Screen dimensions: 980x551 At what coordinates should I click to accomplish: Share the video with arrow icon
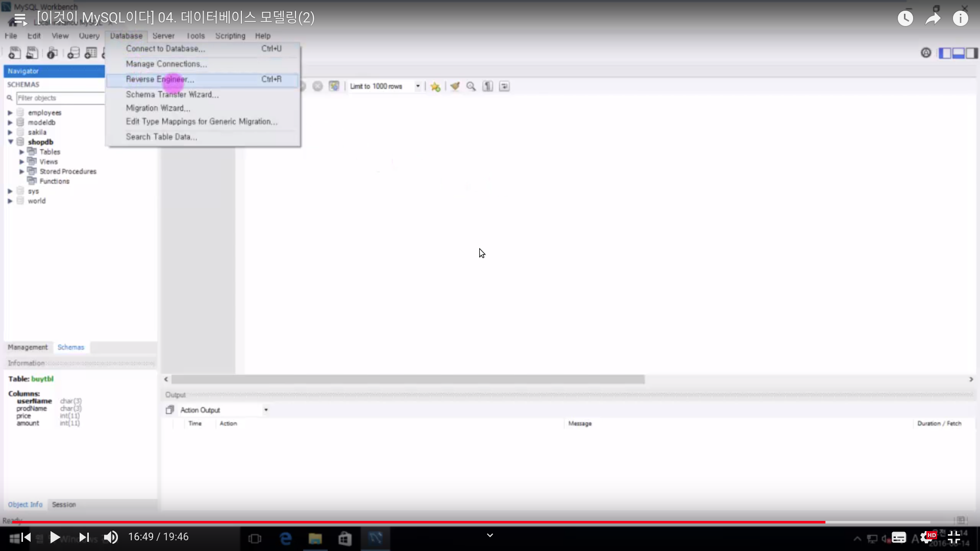tap(933, 19)
